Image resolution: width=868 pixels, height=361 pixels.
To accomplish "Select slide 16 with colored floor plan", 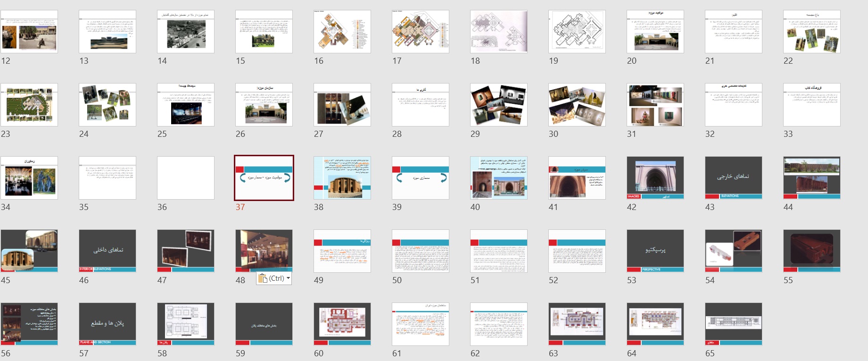I will click(x=342, y=32).
